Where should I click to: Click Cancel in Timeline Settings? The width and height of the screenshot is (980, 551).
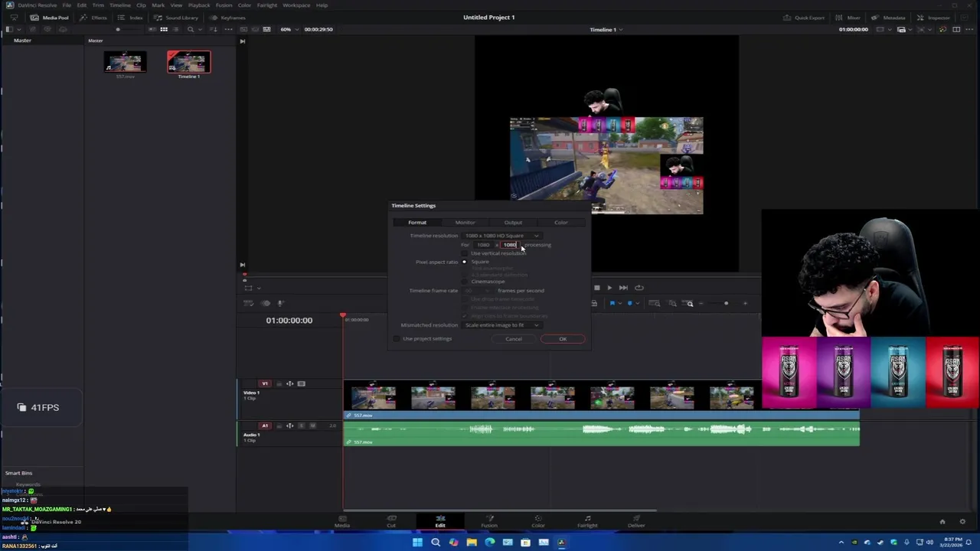(514, 339)
